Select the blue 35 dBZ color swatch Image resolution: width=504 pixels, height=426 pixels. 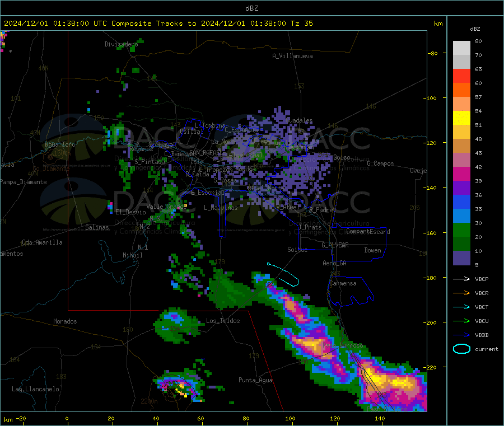point(461,202)
